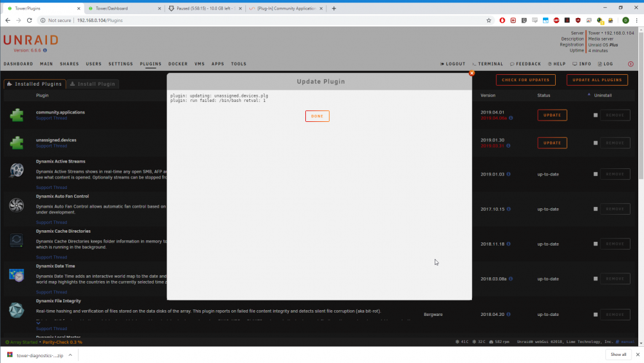
Task: Open the SETTINGS menu
Action: (121, 64)
